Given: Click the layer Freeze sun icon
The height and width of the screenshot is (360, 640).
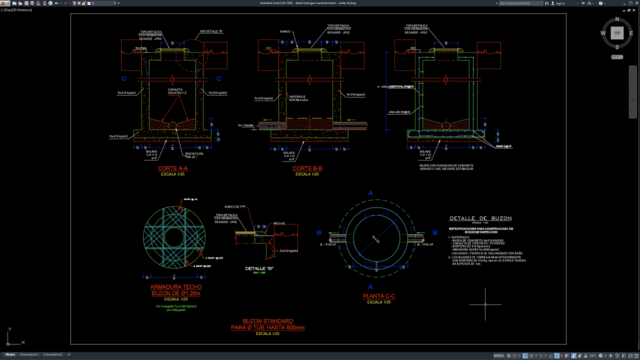Looking at the screenshot, I should [x=79, y=3].
